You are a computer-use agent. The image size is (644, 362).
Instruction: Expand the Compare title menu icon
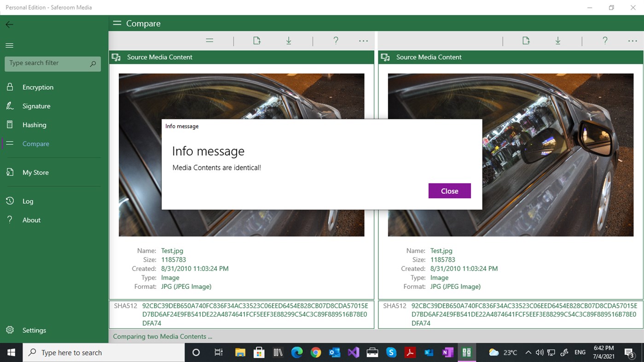117,23
